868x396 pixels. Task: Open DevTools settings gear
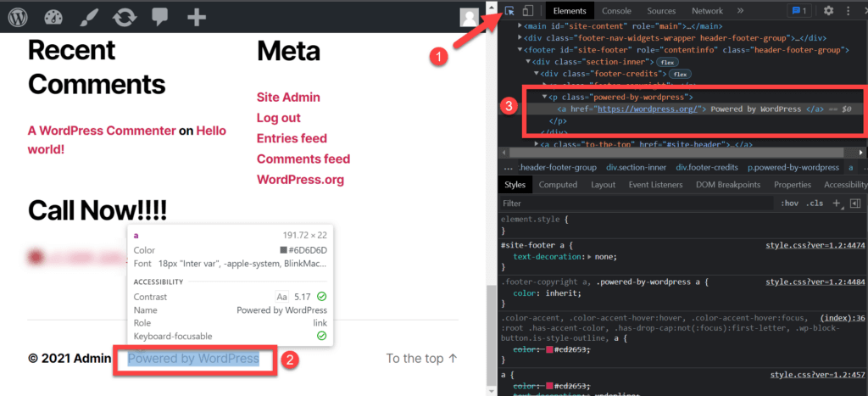tap(828, 10)
